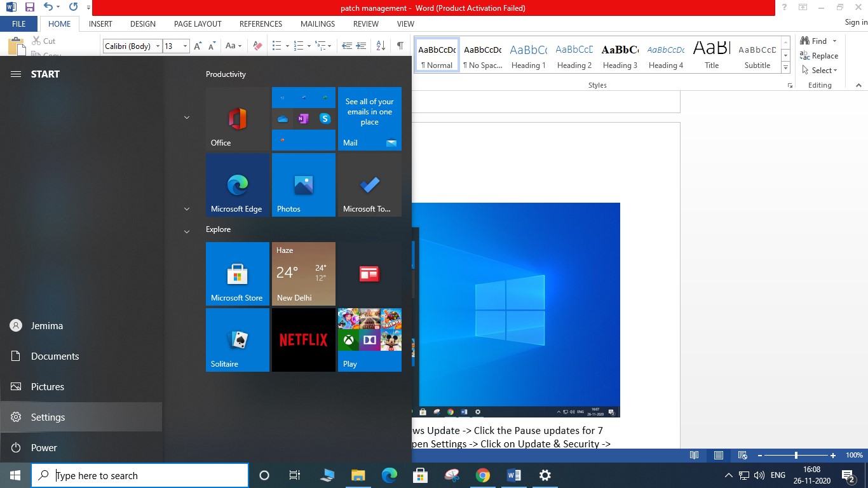Click the Word zoom slider handle
Viewport: 868px width, 488px height.
(x=796, y=456)
